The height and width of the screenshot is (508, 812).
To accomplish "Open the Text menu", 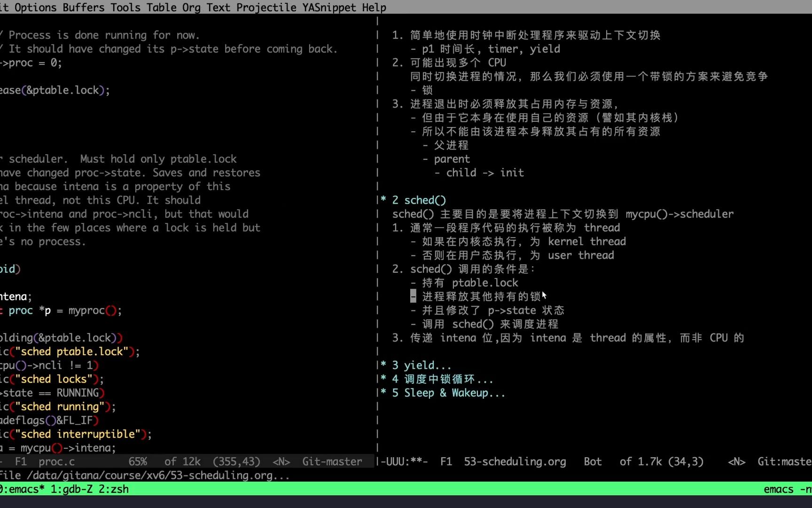I will (219, 8).
